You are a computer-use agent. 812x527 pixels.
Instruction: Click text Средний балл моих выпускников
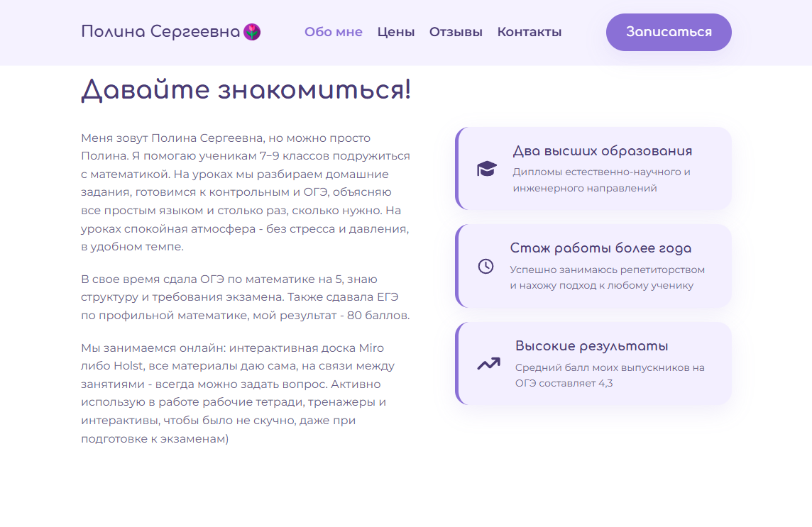(x=604, y=367)
